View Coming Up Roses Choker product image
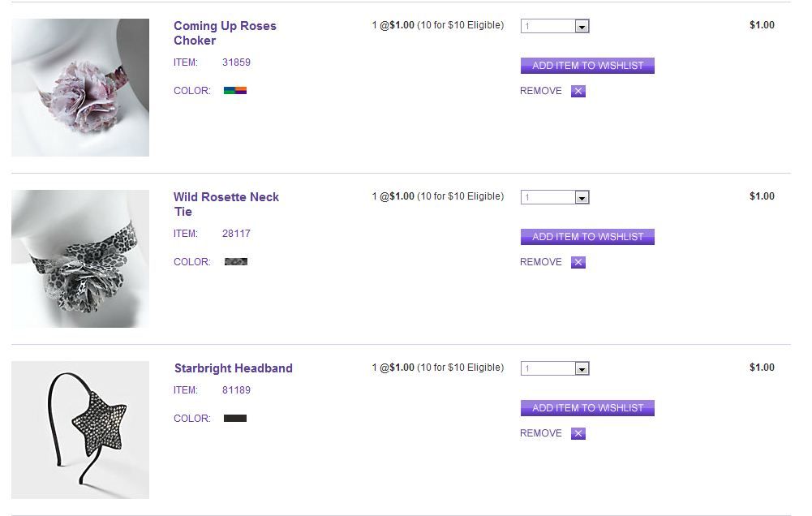Viewport: 812px width, 516px height. [80, 88]
